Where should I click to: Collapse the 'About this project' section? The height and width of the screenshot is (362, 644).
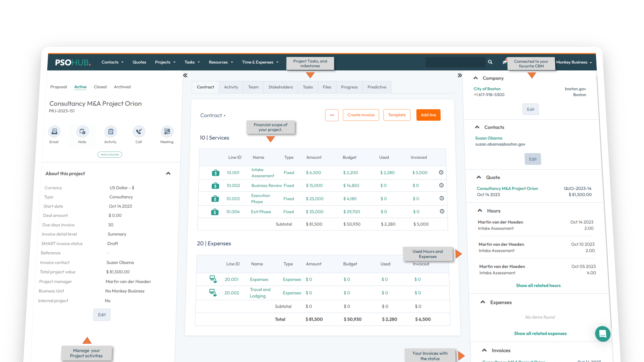point(168,173)
